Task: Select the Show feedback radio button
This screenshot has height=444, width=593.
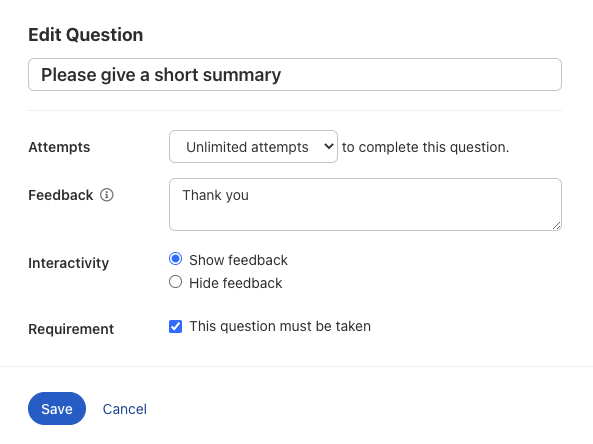Action: click(175, 259)
